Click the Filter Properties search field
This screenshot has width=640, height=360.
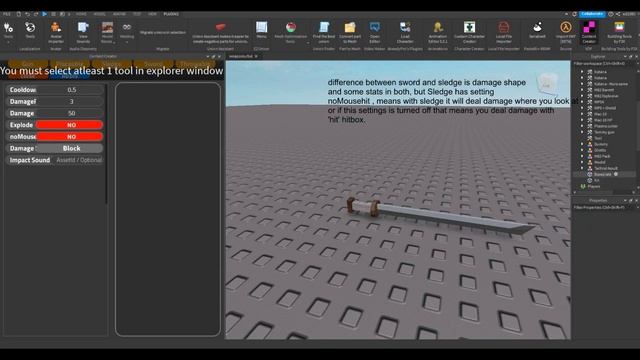coord(603,207)
